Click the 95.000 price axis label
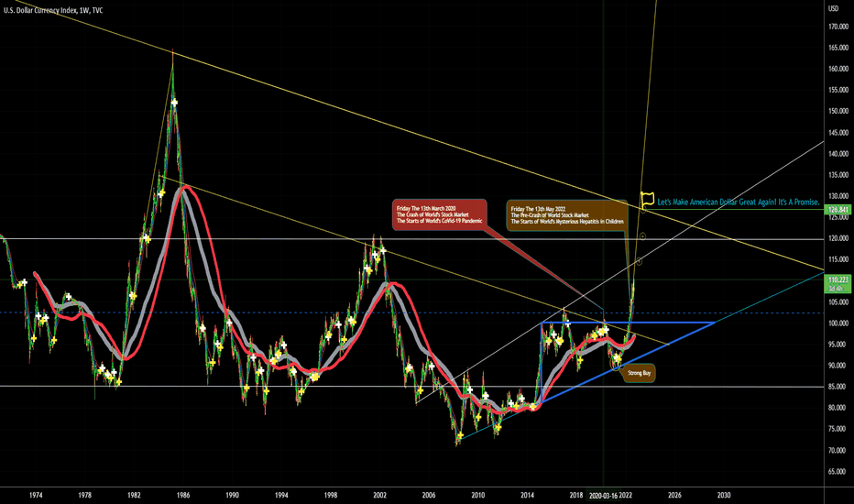Viewport: 854px width, 504px height. [838, 345]
